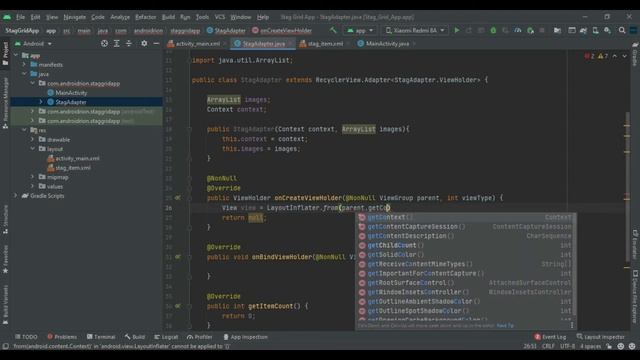Click Expand All icon in Project panel

[117, 43]
